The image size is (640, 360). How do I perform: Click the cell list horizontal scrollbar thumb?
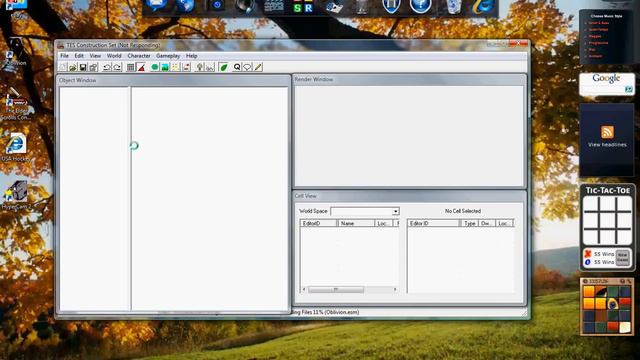point(336,289)
